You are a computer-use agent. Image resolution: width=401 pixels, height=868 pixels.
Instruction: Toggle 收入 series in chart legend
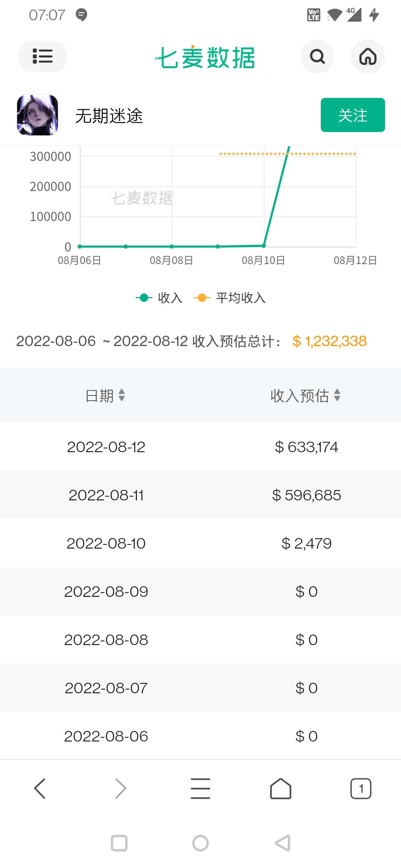click(159, 297)
